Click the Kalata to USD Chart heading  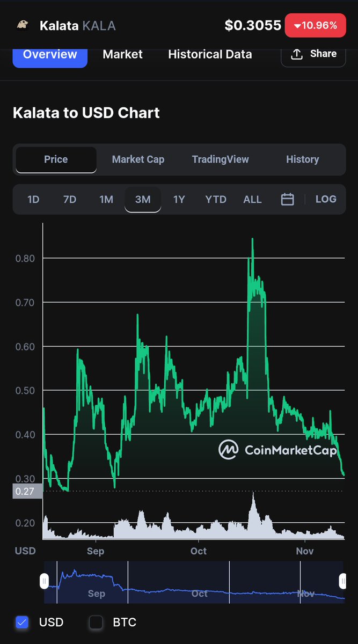pos(86,113)
